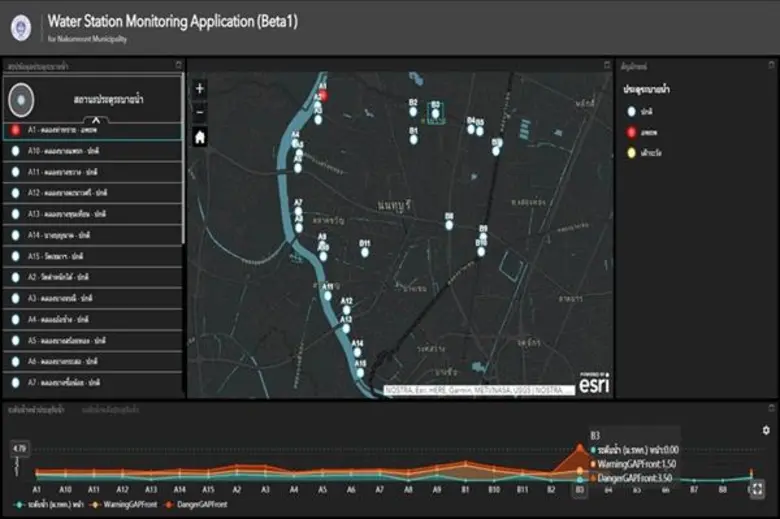Click the B10 label on chart axis

pos(493,490)
